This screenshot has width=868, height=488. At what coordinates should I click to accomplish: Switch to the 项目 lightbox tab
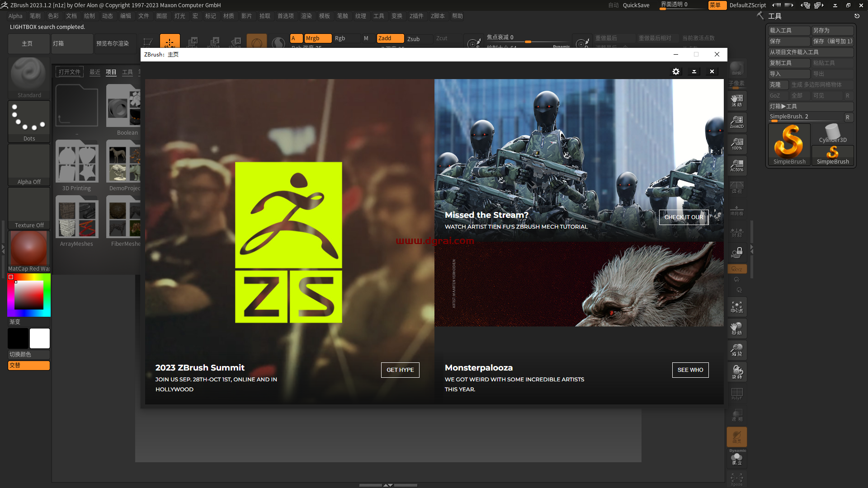(111, 72)
